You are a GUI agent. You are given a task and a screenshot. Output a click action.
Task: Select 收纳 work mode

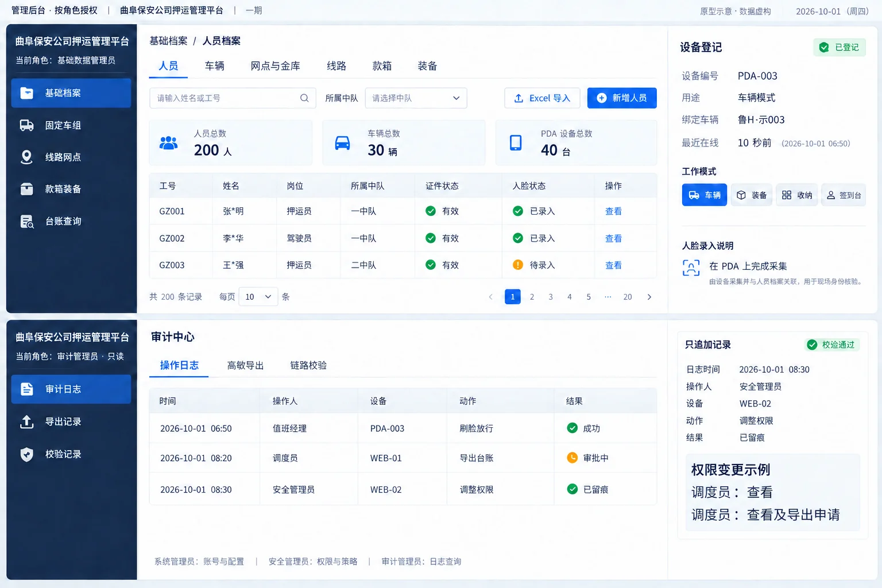tap(797, 195)
